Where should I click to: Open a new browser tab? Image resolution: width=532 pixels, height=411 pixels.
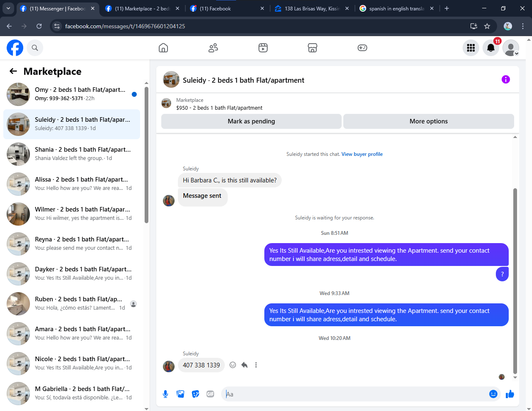click(x=447, y=8)
